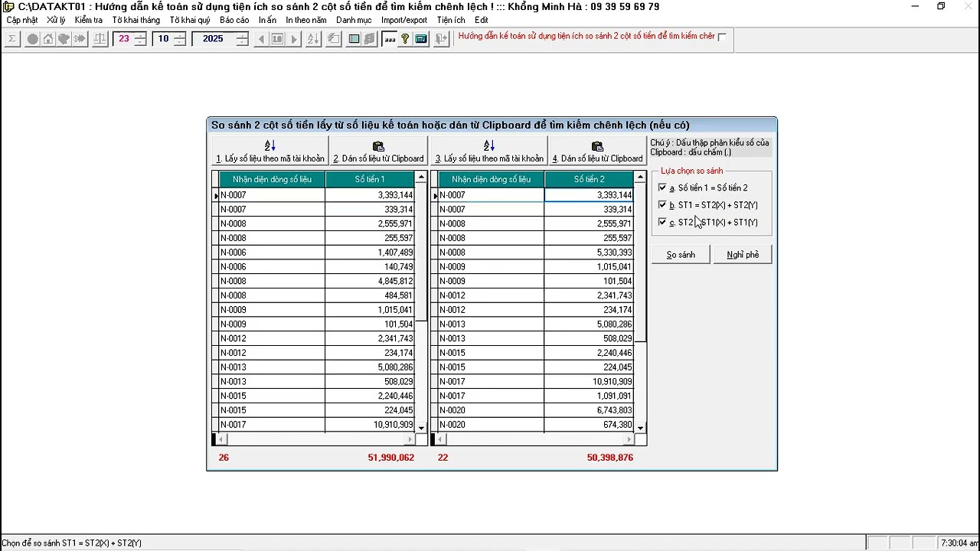Click the three-dots ellipsis toolbar icon
This screenshot has height=551, width=980.
390,39
